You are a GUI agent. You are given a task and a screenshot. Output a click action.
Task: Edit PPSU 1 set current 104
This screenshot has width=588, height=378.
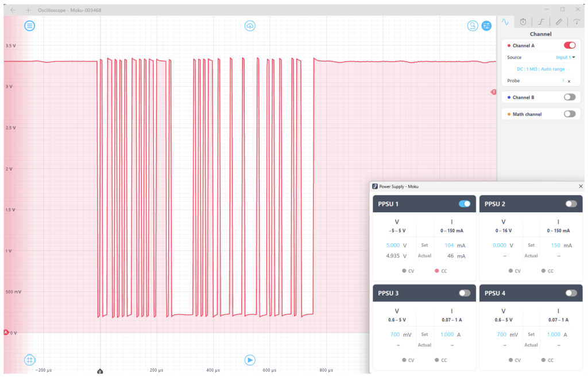[x=449, y=245]
